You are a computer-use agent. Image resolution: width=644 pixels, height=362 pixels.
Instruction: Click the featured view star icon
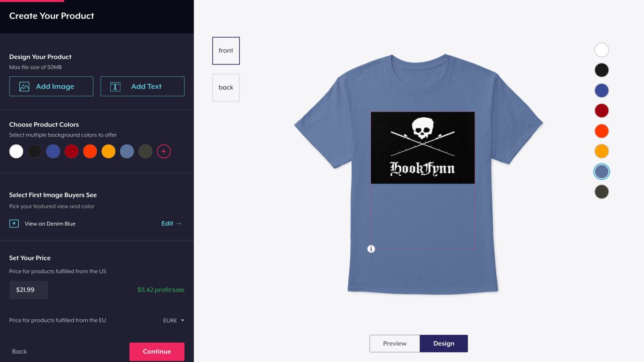(x=14, y=223)
